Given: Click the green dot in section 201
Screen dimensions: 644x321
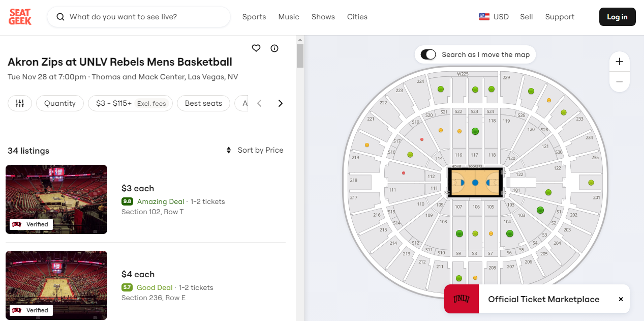Looking at the screenshot, I should [x=591, y=183].
